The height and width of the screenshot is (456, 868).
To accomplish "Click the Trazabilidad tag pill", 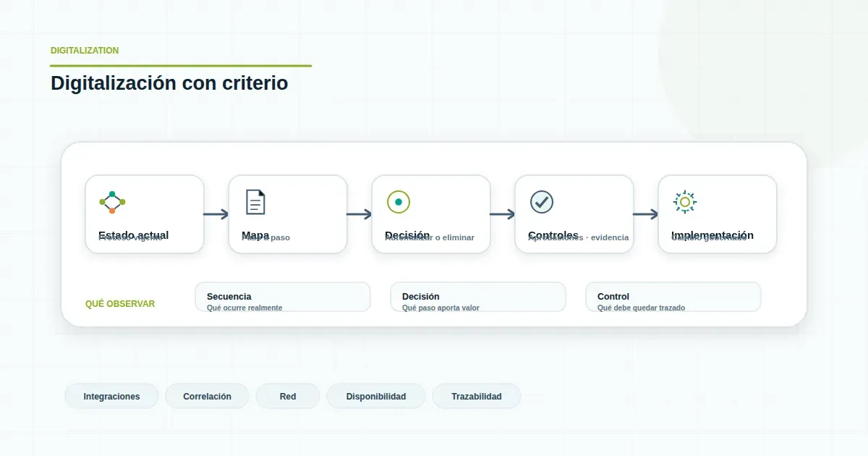I will (x=477, y=397).
